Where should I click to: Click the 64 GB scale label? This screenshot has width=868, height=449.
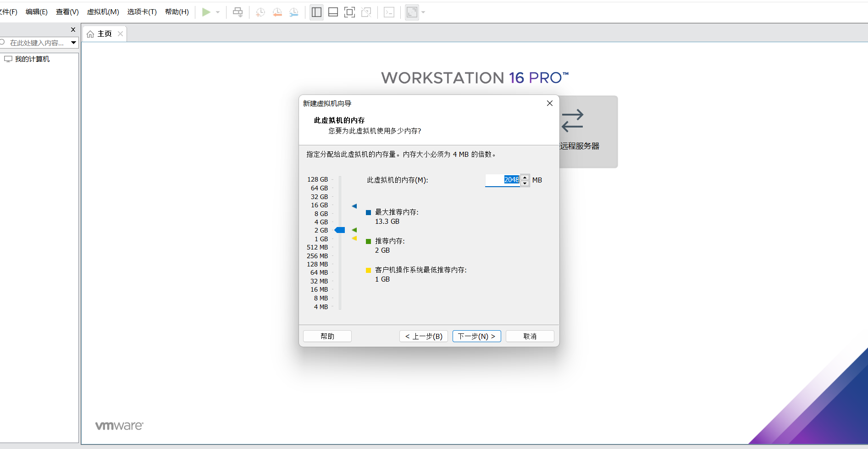click(x=320, y=188)
